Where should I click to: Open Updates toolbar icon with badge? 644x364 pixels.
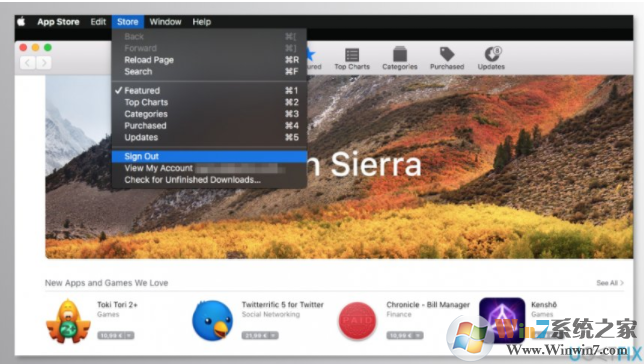coord(491,59)
